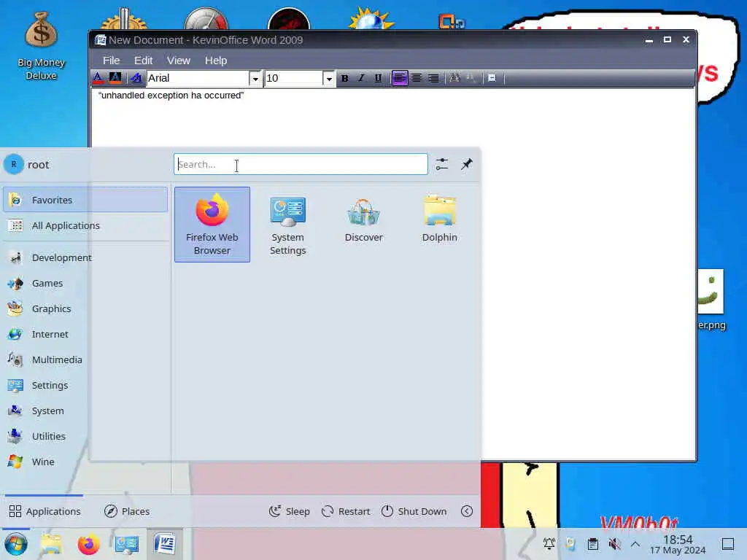Open the Help menu
This screenshot has height=560, width=747.
216,61
